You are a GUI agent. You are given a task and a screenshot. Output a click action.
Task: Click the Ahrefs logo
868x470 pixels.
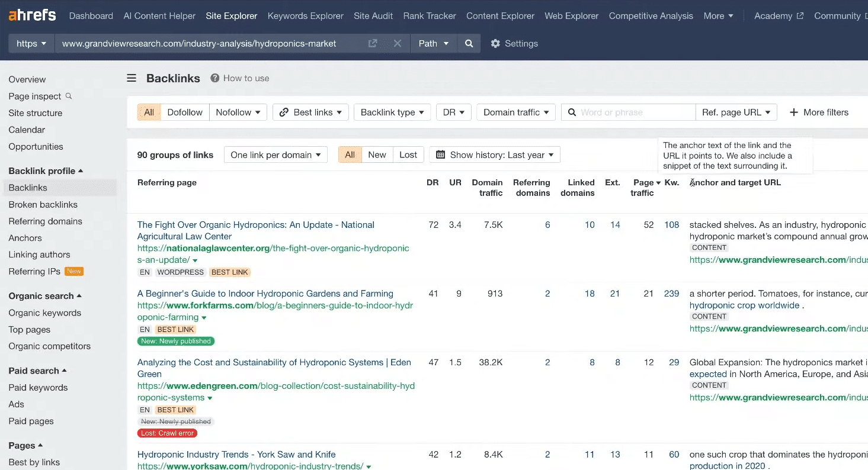[x=32, y=15]
